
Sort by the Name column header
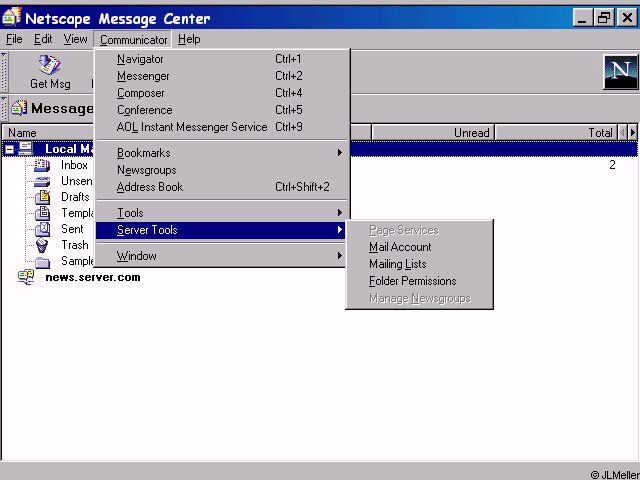click(49, 133)
